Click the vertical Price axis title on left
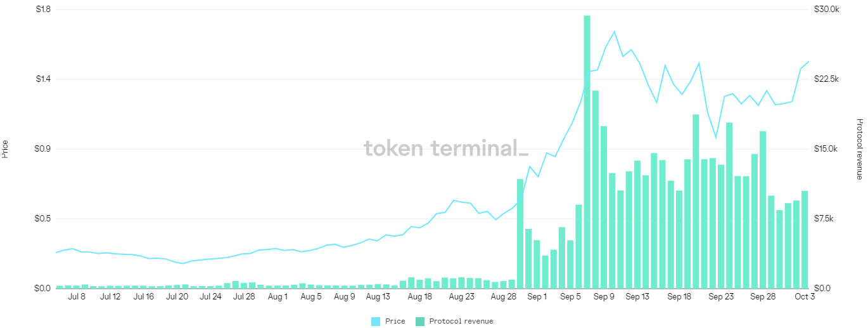Screen dimensions: 868x328 [x=6, y=149]
